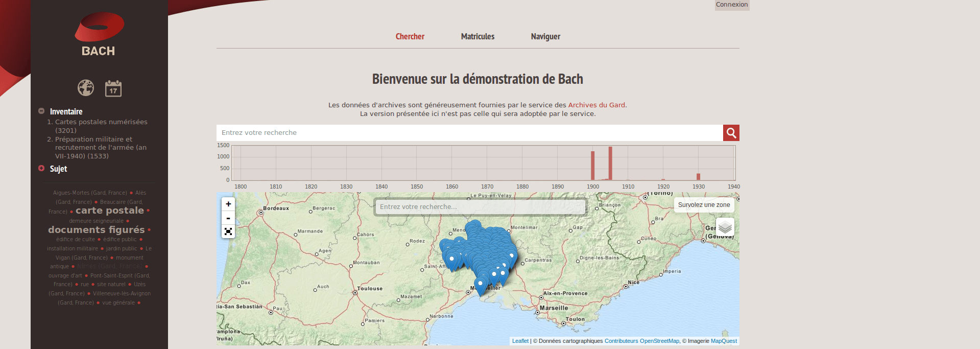The image size is (980, 349).
Task: Follow the Archives du Gard link
Action: click(596, 105)
